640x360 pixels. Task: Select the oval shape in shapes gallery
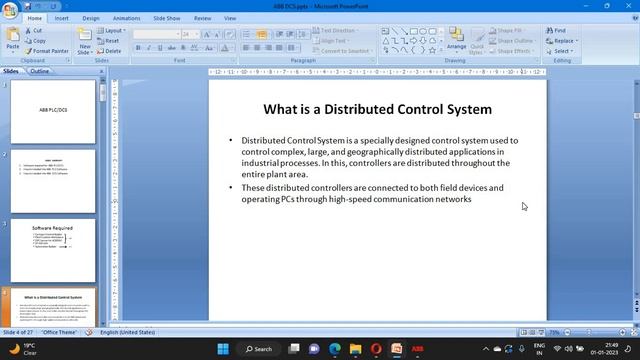coord(423,31)
